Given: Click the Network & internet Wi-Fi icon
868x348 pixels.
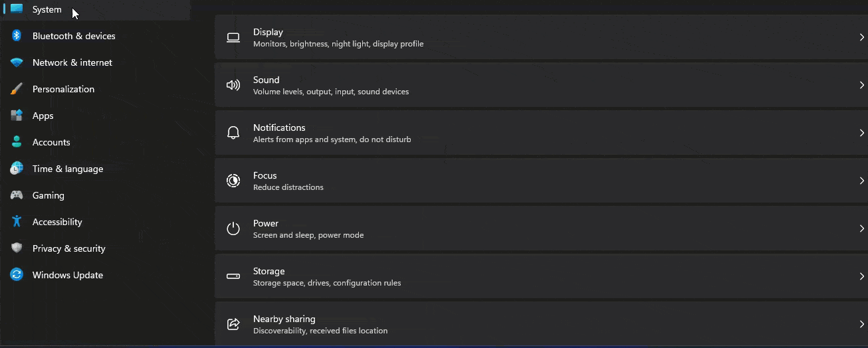Looking at the screenshot, I should coord(17,62).
